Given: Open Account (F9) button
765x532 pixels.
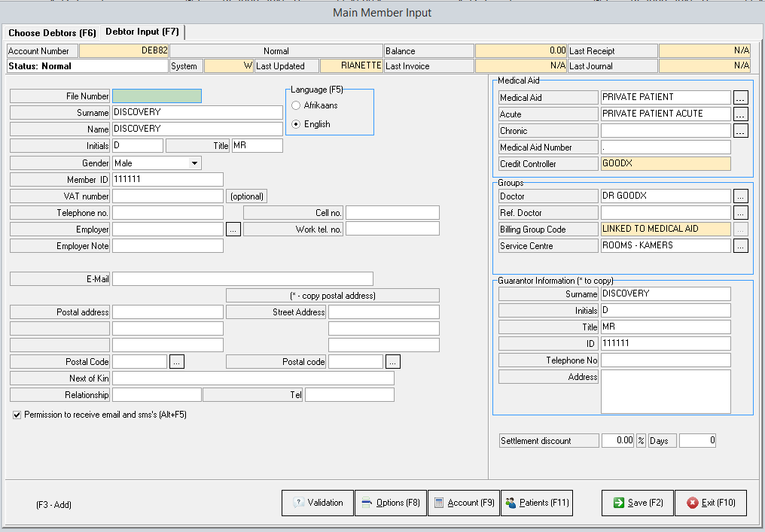Looking at the screenshot, I should [x=463, y=503].
